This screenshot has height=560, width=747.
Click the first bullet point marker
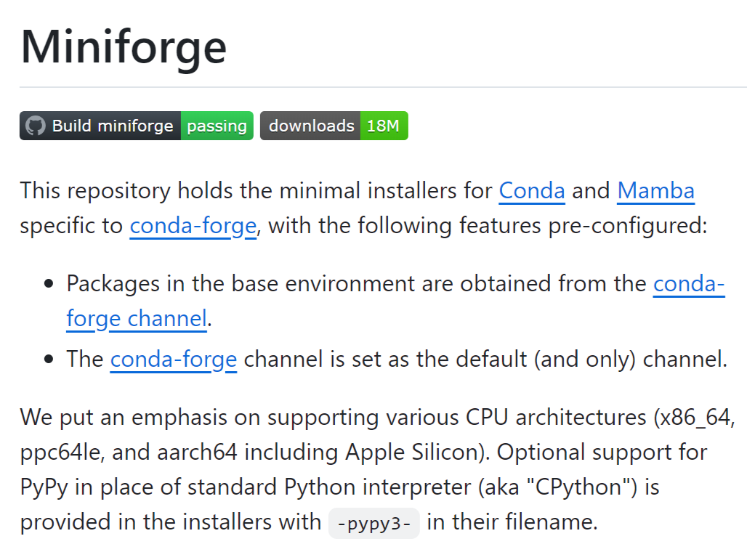49,284
